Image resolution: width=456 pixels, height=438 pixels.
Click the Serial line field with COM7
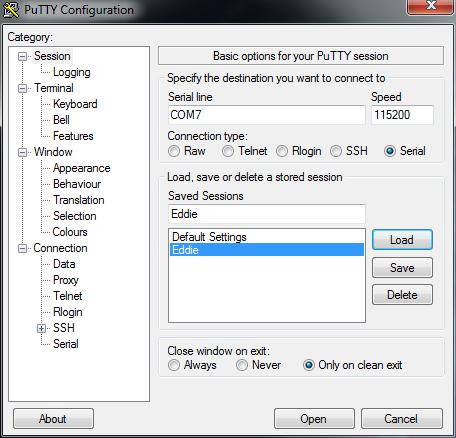pos(267,115)
